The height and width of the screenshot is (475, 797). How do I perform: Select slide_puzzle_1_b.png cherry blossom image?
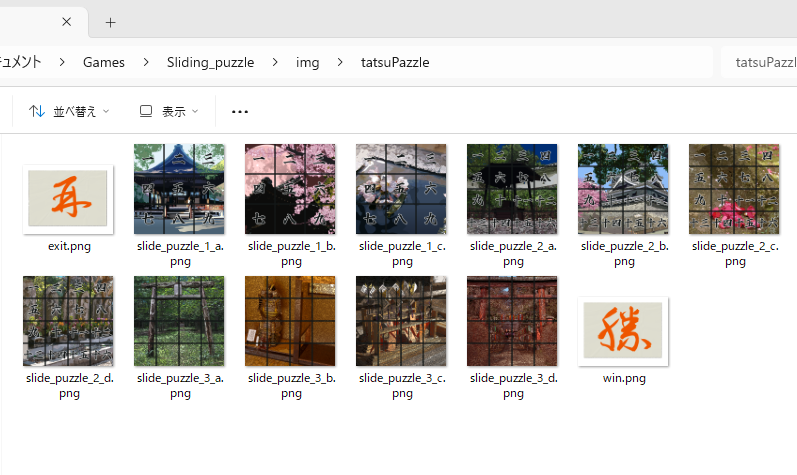[x=290, y=189]
